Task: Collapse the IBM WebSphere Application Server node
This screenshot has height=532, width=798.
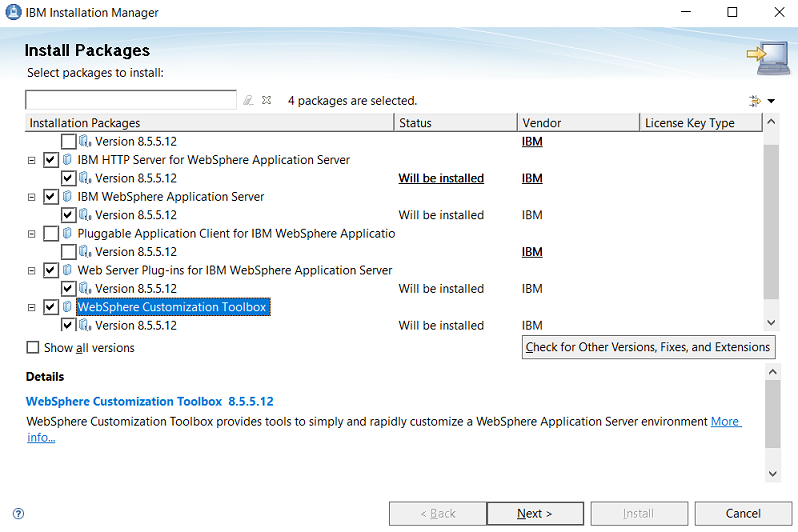Action: (x=34, y=197)
